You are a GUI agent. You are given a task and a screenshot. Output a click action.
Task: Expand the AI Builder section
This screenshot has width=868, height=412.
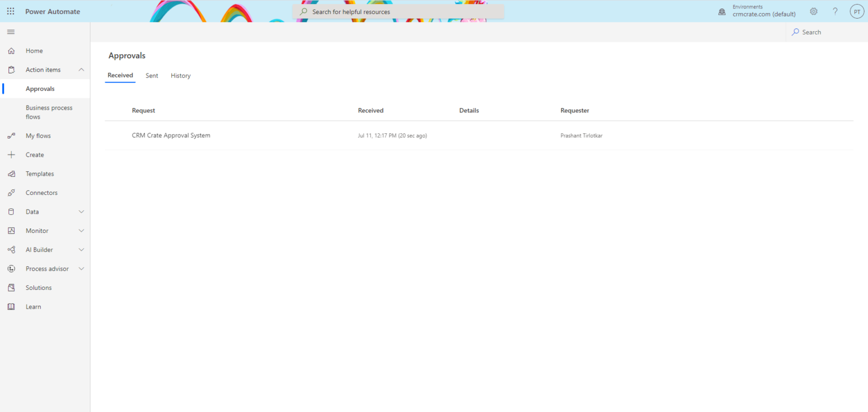pyautogui.click(x=81, y=249)
